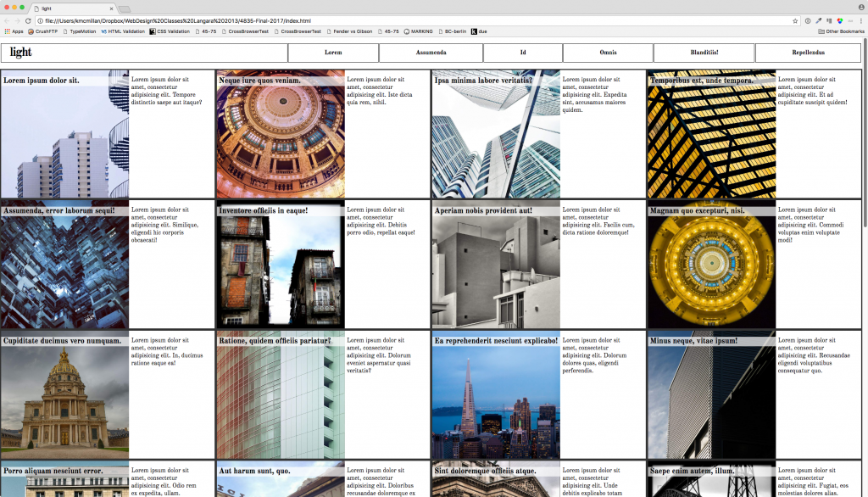This screenshot has width=868, height=497.
Task: Open the 'Inventore officiis in eaque!' image
Action: point(281,265)
